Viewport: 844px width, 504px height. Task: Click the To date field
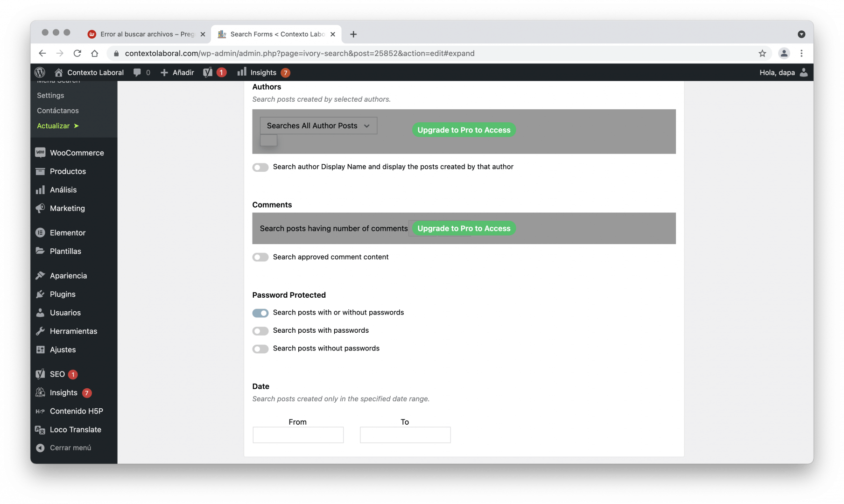point(405,435)
